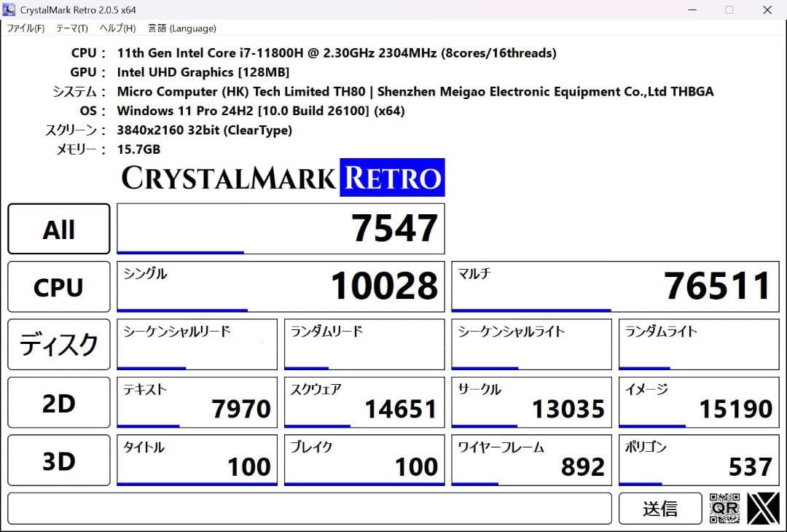The width and height of the screenshot is (787, 532).
Task: Click the QR code icon
Action: coord(725,508)
